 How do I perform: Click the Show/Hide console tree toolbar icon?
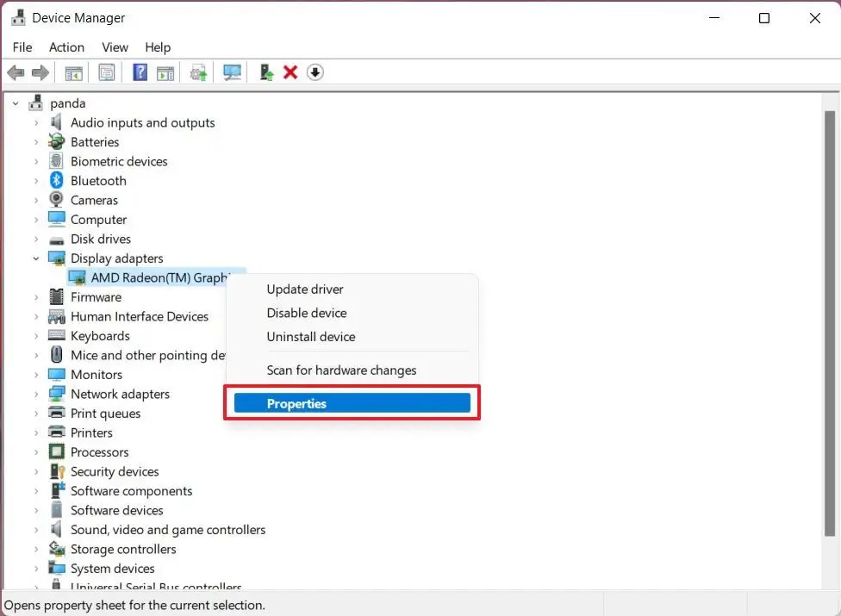pyautogui.click(x=73, y=72)
